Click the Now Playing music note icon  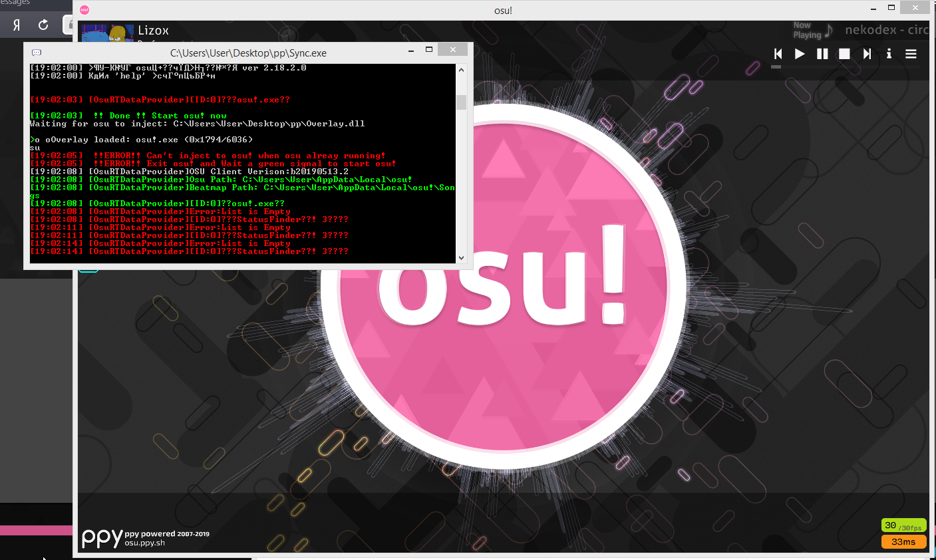828,31
